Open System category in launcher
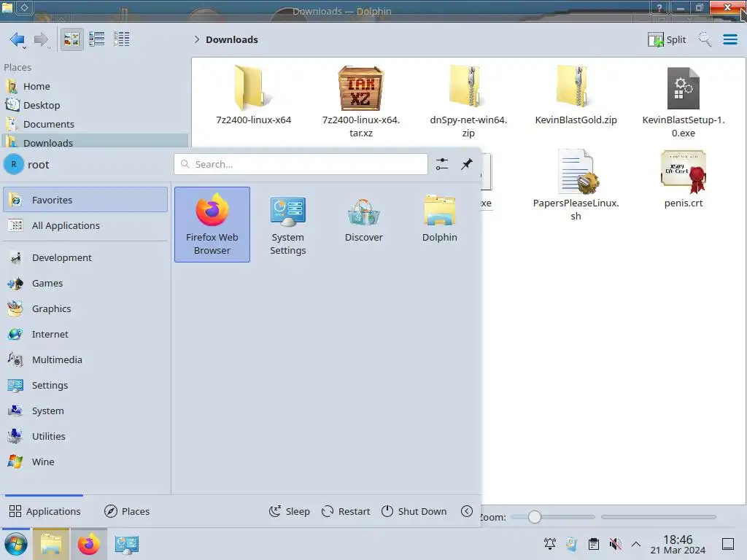 point(85,411)
